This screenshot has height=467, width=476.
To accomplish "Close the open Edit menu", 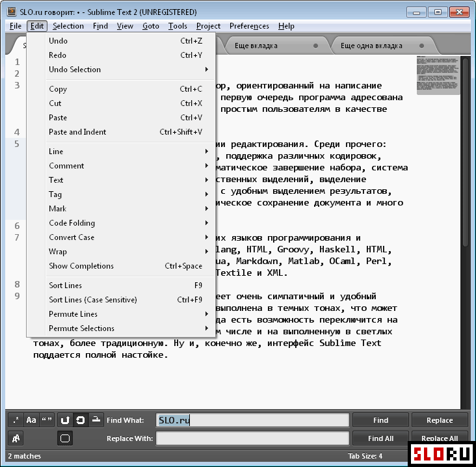I will tap(37, 26).
